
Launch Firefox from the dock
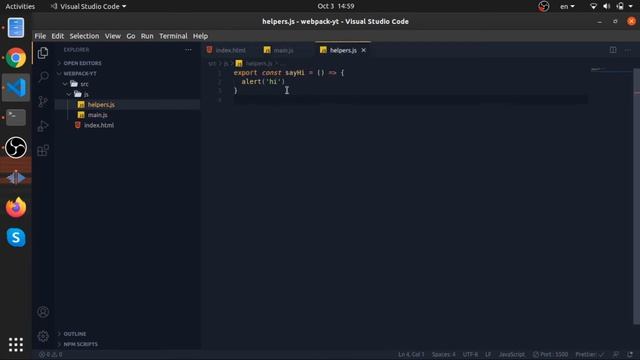16,207
